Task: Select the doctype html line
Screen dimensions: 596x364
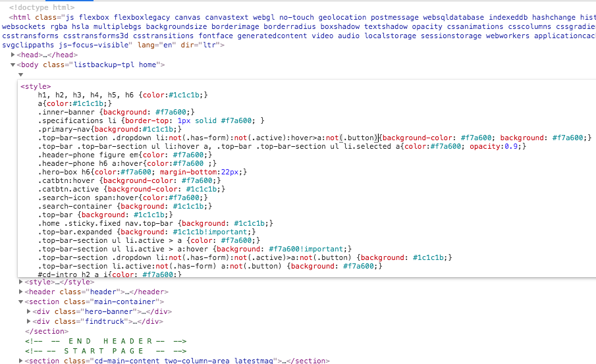Action: (41, 7)
